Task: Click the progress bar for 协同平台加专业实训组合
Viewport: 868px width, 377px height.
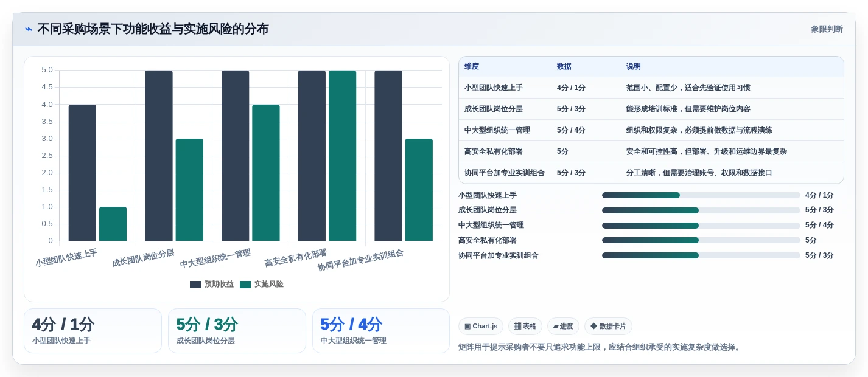Action: (701, 255)
